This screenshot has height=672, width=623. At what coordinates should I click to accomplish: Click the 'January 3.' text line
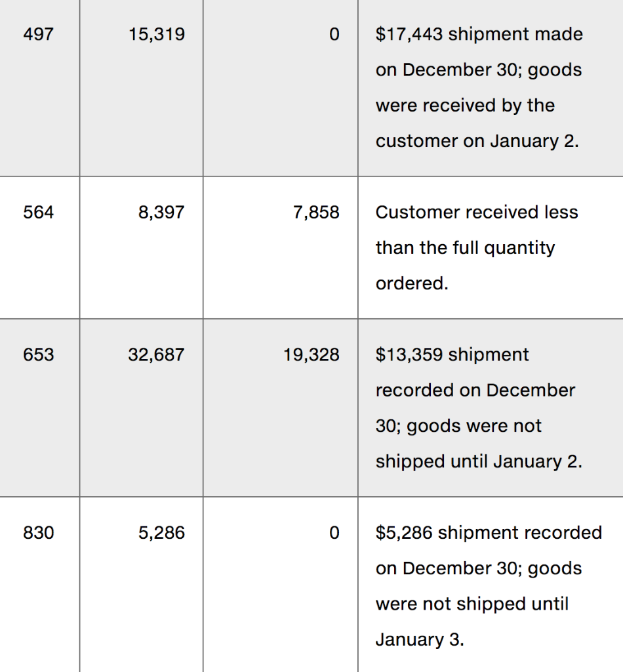coord(420,639)
